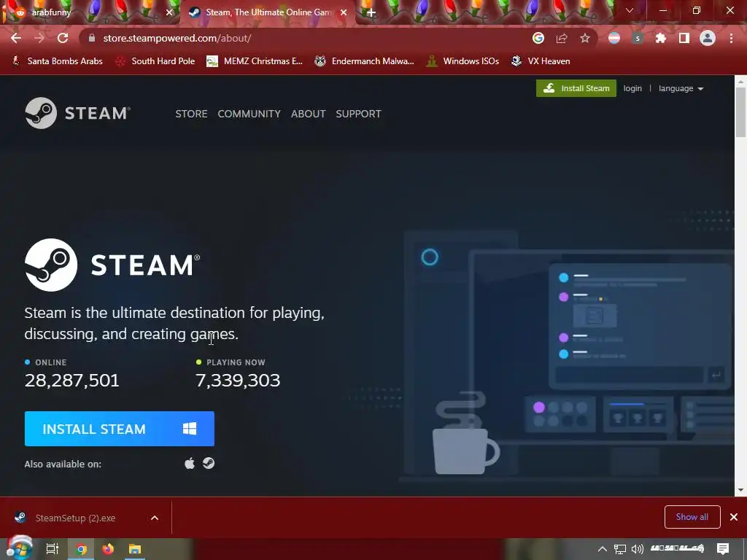Open a new tab with plus button
The width and height of the screenshot is (747, 560).
point(371,12)
